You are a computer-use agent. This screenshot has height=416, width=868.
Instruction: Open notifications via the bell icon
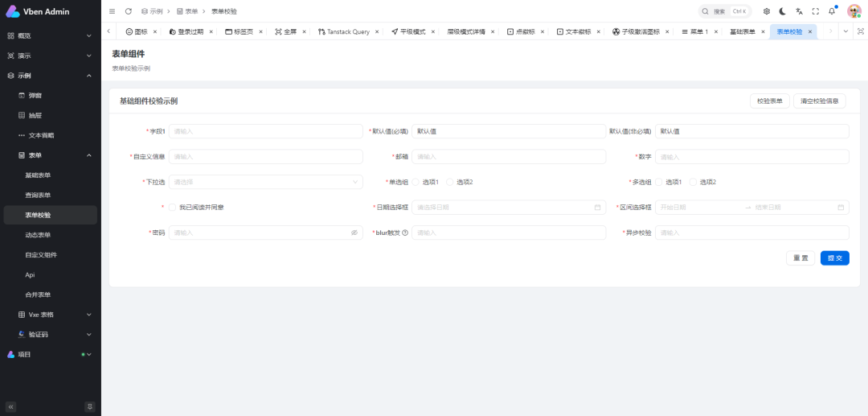tap(832, 11)
